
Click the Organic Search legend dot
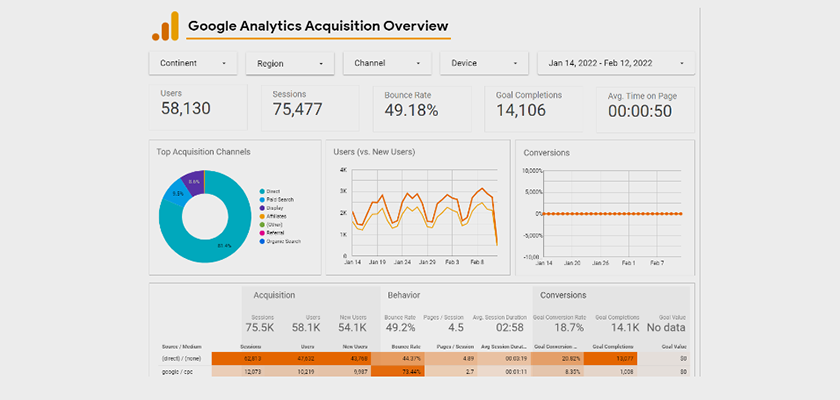pos(261,241)
